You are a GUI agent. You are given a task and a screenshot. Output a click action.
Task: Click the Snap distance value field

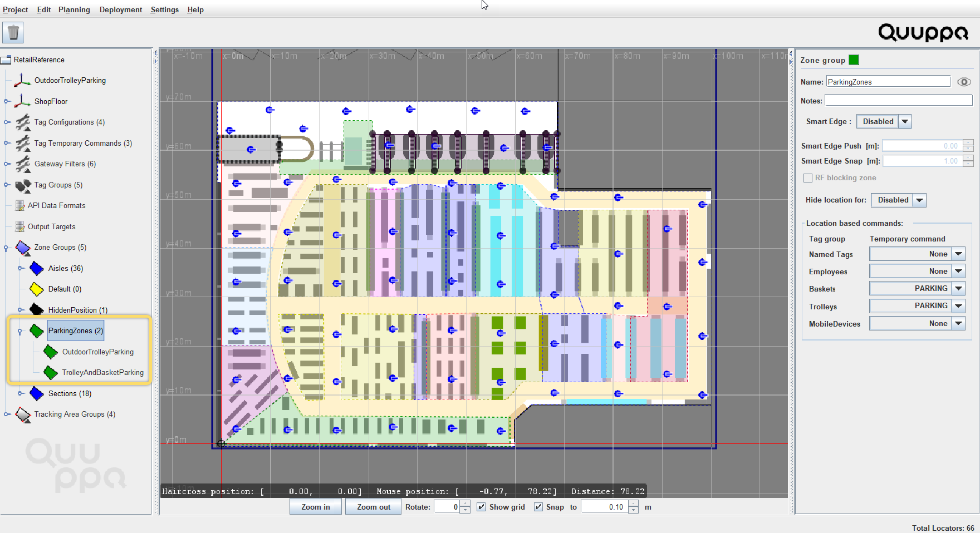[605, 507]
